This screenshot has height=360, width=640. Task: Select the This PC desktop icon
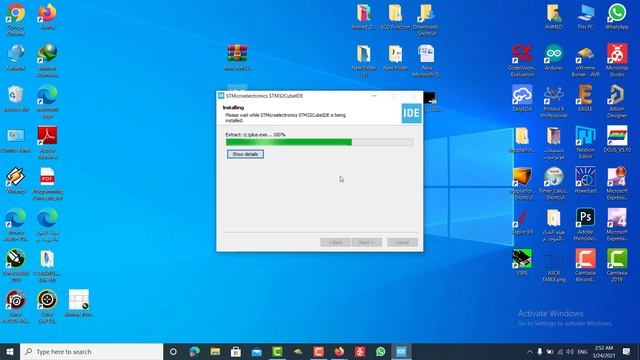585,16
